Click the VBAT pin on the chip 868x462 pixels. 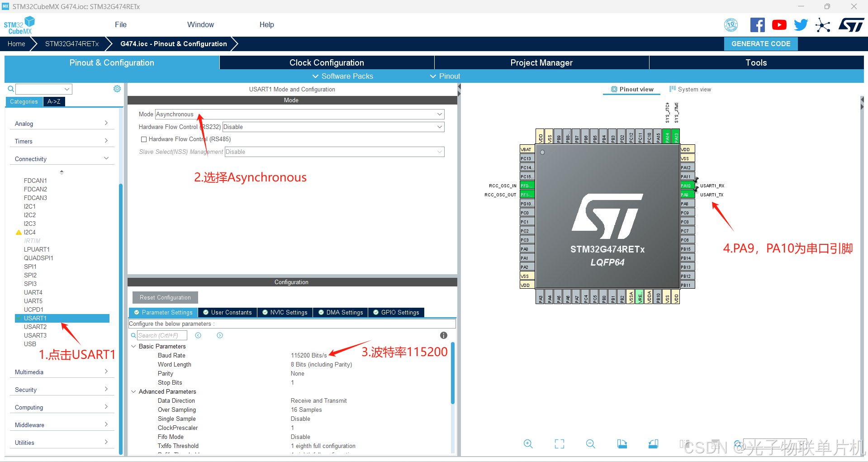pos(527,149)
